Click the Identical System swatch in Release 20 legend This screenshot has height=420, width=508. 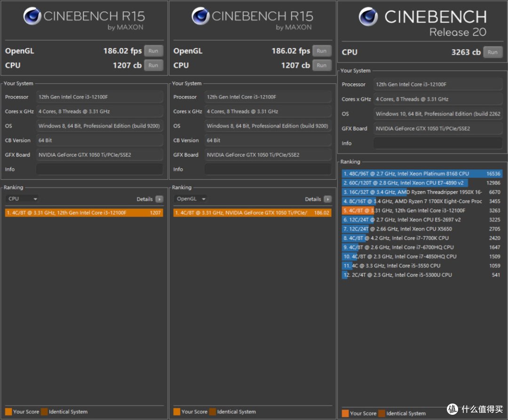coord(381,413)
